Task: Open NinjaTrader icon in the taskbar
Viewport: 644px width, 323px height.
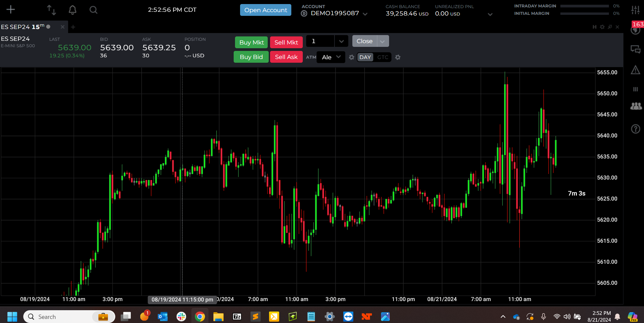Action: tap(367, 317)
